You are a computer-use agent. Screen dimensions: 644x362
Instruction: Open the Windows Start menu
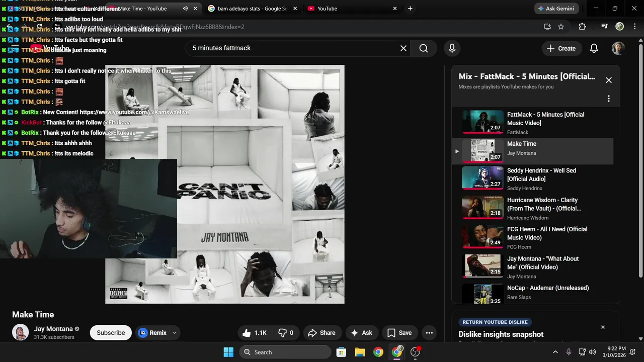pos(228,352)
